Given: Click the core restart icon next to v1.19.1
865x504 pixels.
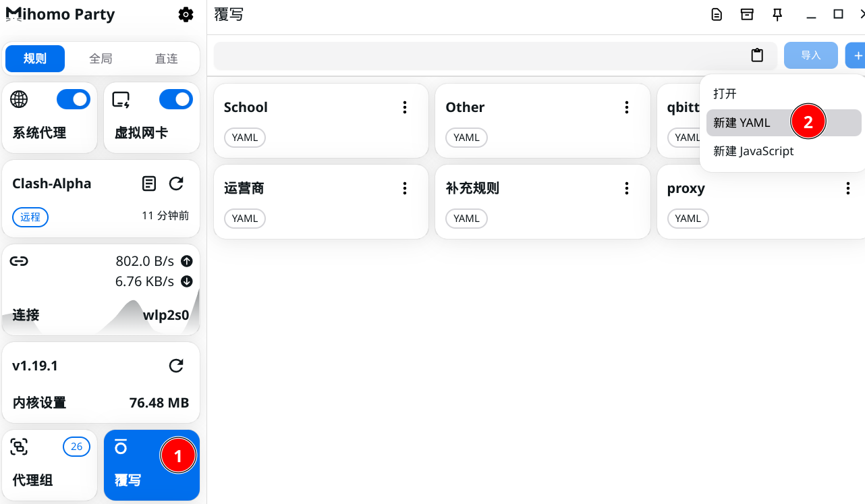Looking at the screenshot, I should click(x=176, y=366).
